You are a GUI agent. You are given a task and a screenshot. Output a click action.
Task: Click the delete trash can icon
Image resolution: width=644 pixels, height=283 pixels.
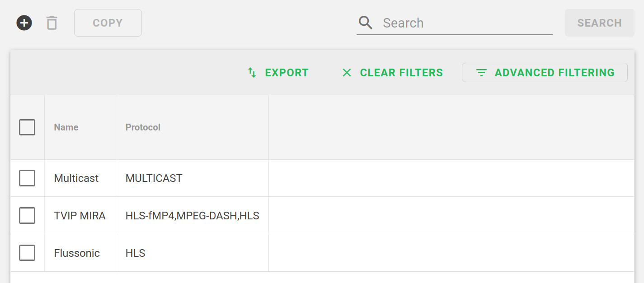pyautogui.click(x=52, y=23)
